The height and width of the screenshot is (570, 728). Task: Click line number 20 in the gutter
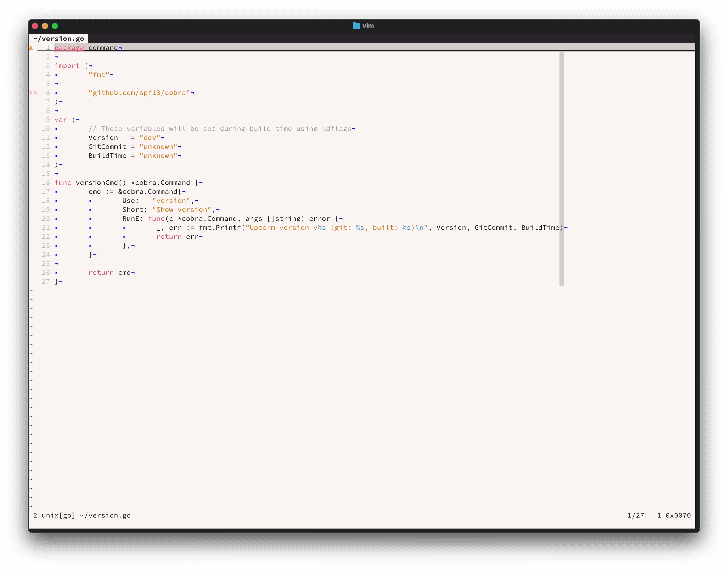pyautogui.click(x=46, y=219)
